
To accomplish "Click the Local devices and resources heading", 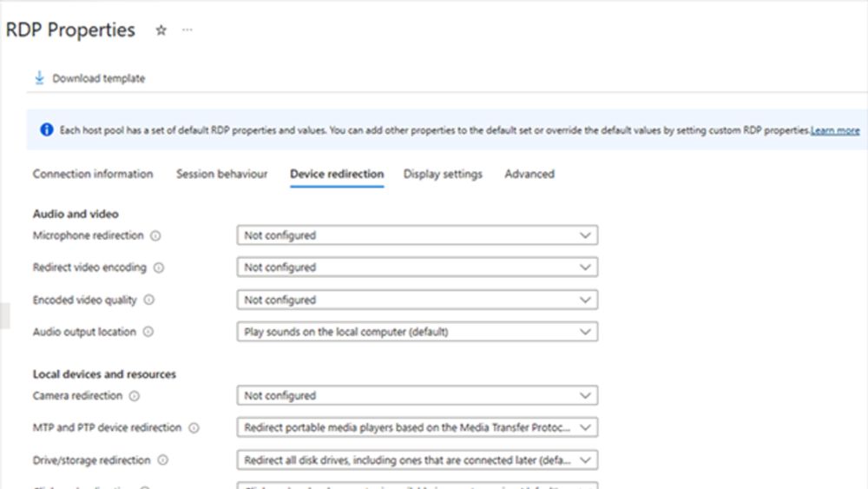I will [104, 374].
